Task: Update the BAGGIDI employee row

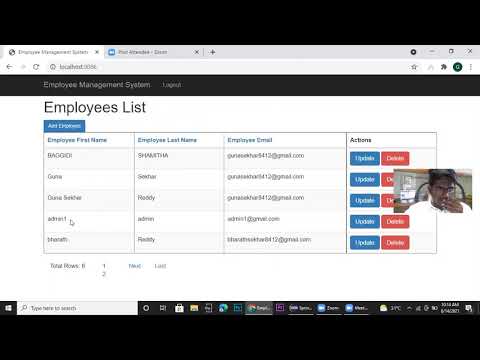Action: point(365,158)
